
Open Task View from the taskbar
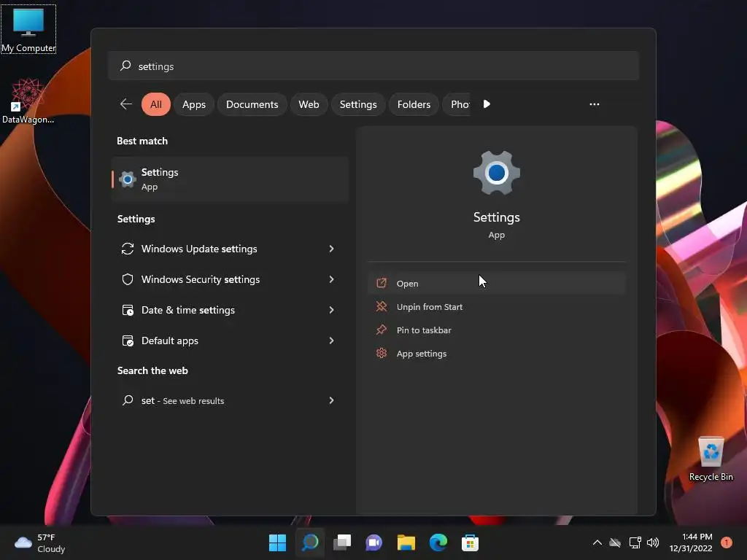coord(342,542)
